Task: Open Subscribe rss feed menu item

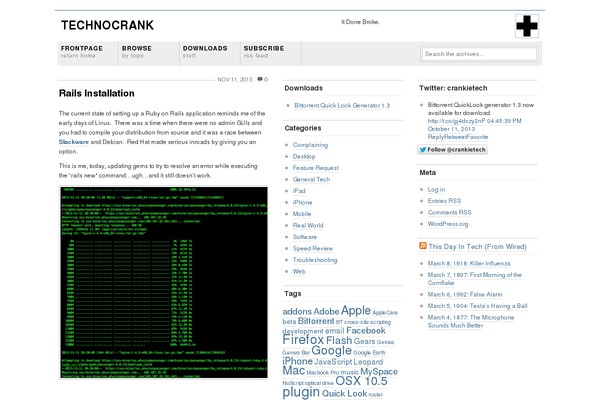Action: 271,52
